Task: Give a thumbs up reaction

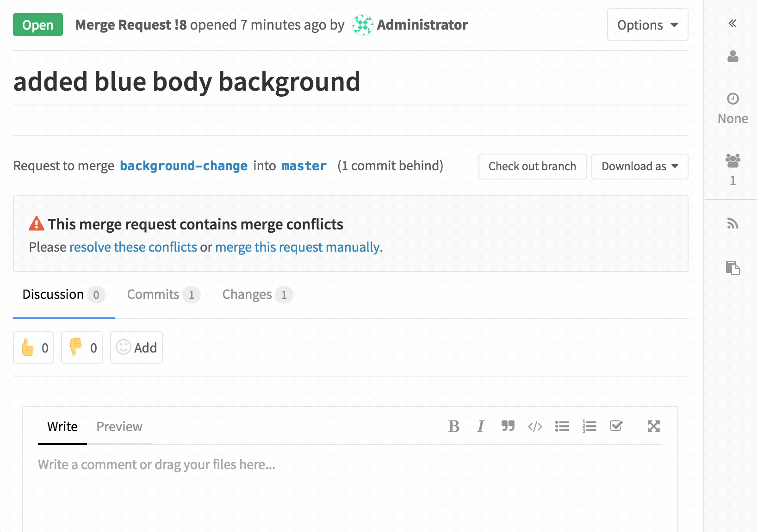Action: tap(33, 347)
